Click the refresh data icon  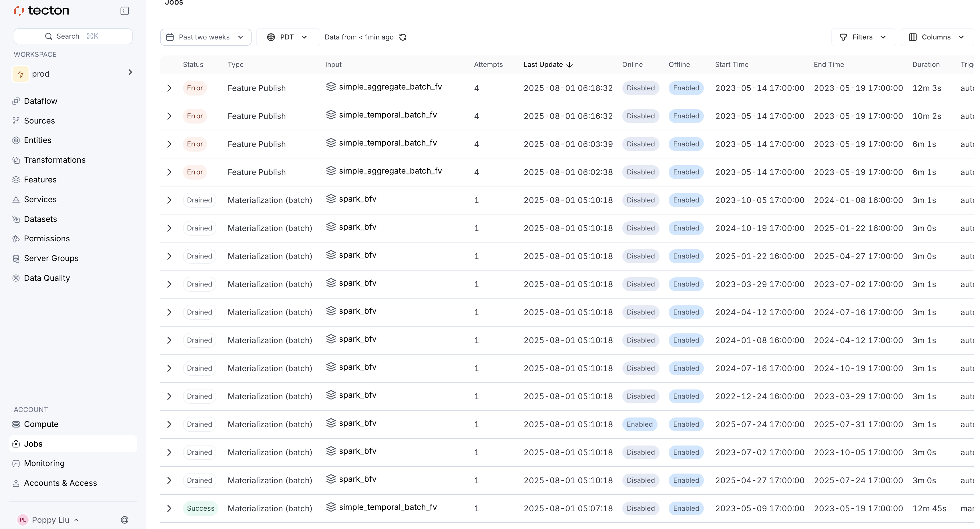pos(403,37)
